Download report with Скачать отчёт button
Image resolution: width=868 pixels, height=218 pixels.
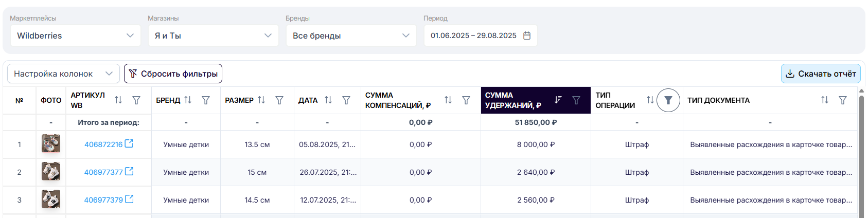tap(821, 74)
